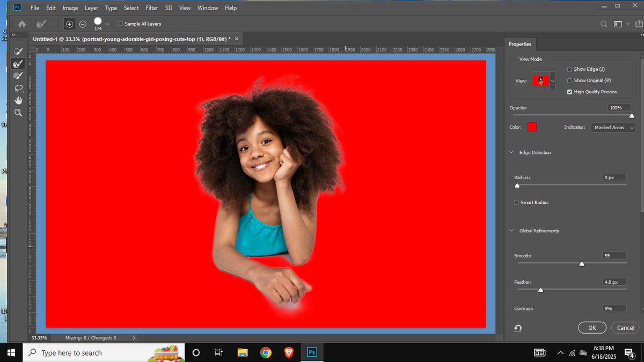Select the Quick Selection tool
Screen dimensions: 644x362
(x=18, y=50)
